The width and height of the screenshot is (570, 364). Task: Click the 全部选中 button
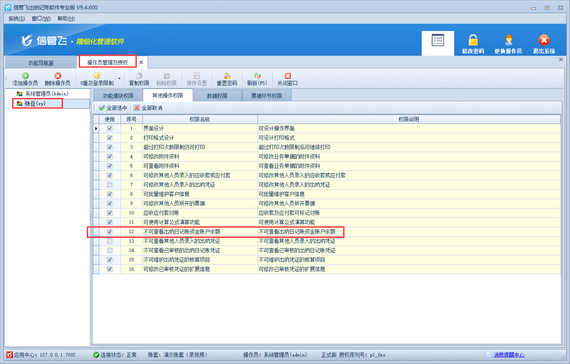(113, 108)
